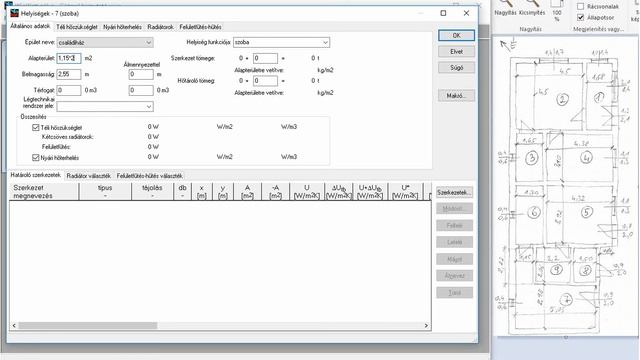Select the Felületfűtés-hűtés választék tab
The width and height of the screenshot is (640, 360).
pos(149,176)
